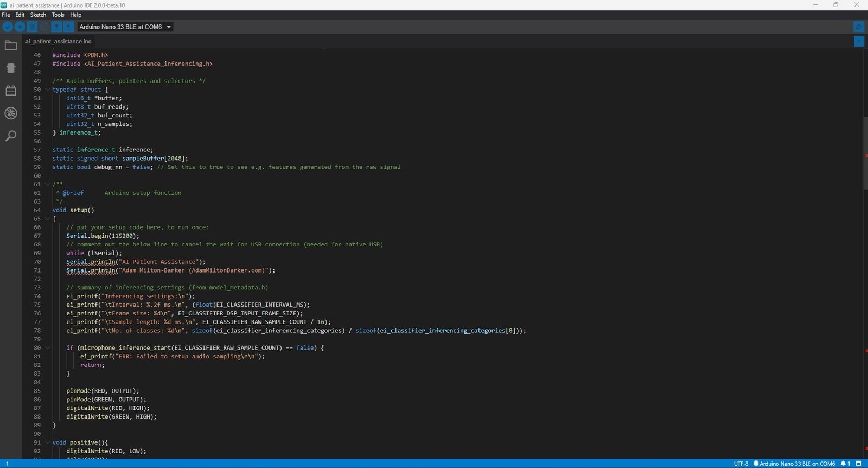Click the Upload arrow button

[x=20, y=27]
